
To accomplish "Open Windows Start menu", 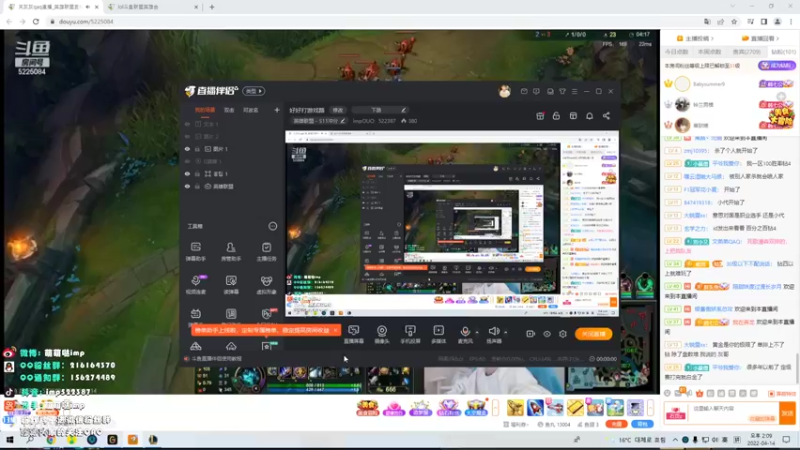I will [x=10, y=439].
